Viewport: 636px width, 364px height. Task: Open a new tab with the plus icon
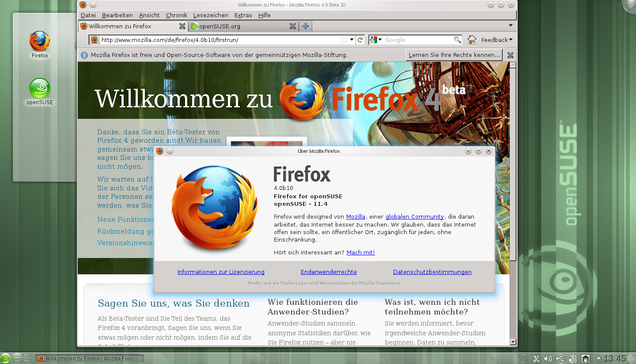point(305,26)
